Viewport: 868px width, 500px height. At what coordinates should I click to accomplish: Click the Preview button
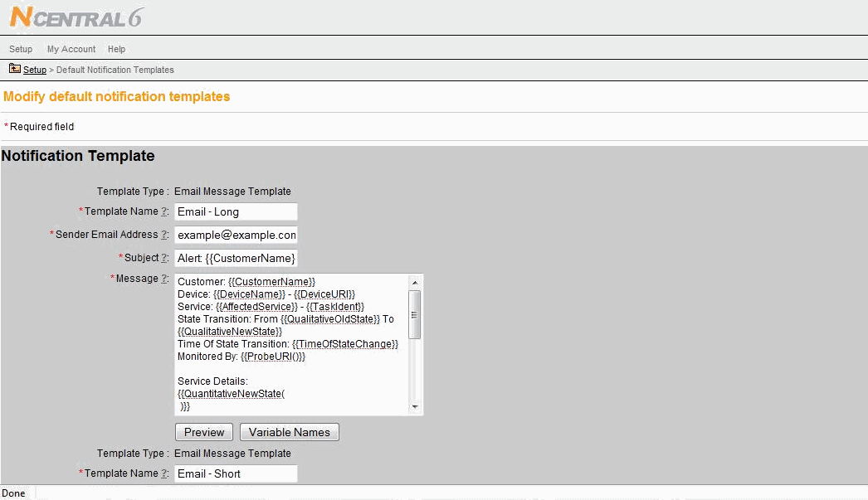tap(203, 432)
